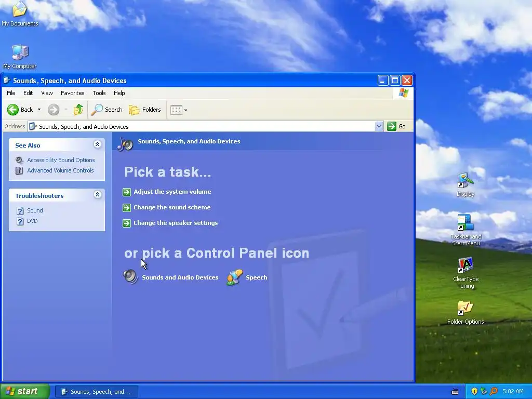
Task: Collapse the Troubleshooters panel
Action: [x=97, y=195]
